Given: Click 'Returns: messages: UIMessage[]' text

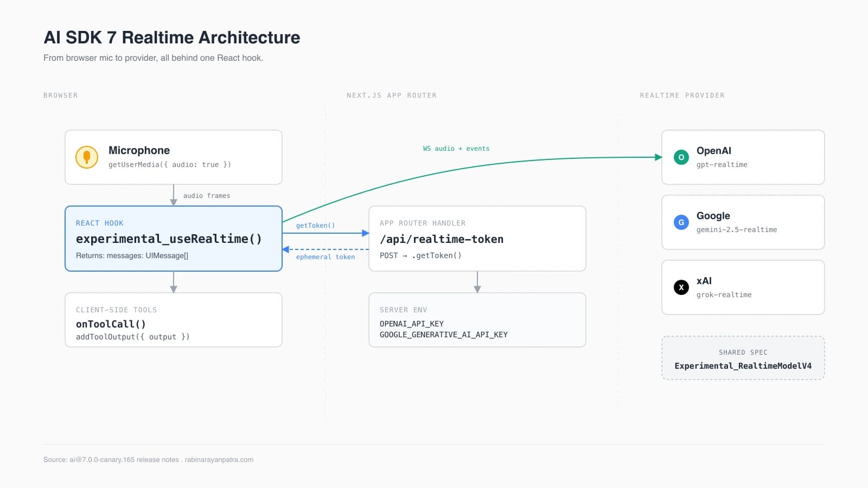Looking at the screenshot, I should coord(132,255).
